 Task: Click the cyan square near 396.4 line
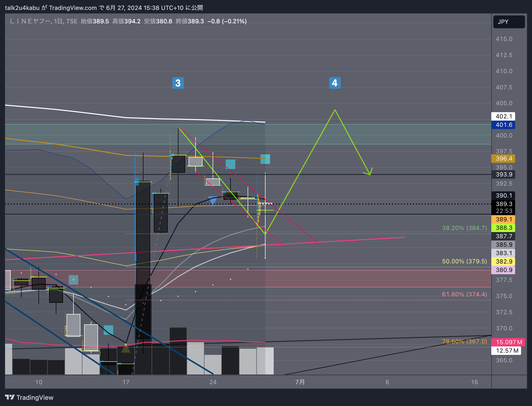(265, 159)
